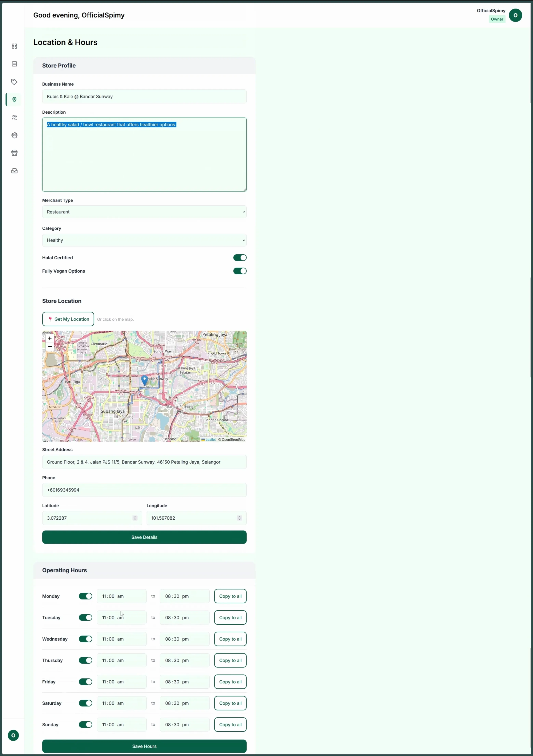The width and height of the screenshot is (533, 756).
Task: Open the team members icon in sidebar
Action: coord(15,117)
